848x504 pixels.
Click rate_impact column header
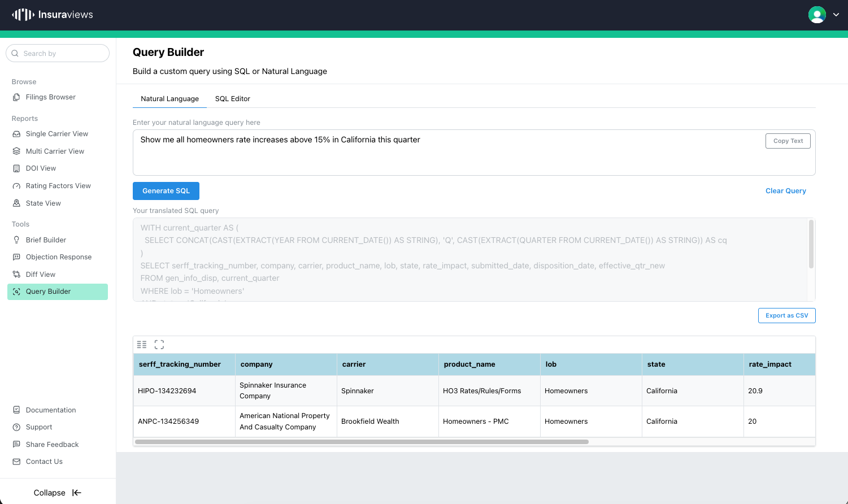(x=780, y=364)
